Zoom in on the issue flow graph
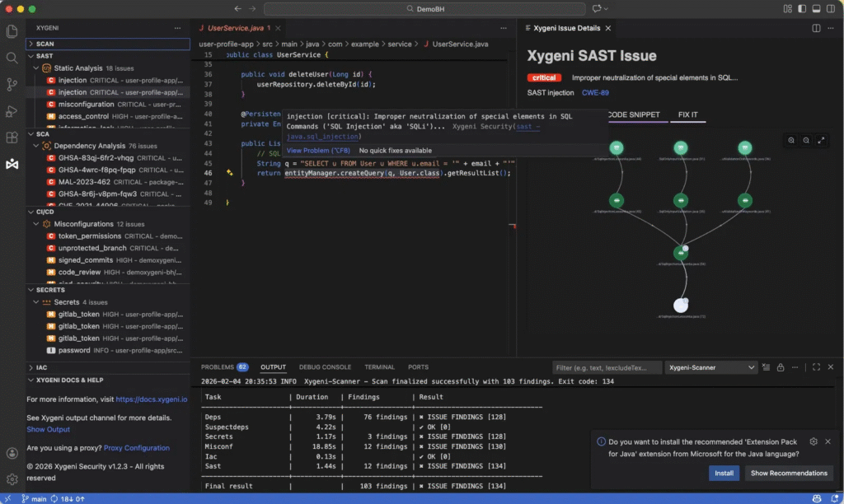The image size is (844, 504). point(791,140)
